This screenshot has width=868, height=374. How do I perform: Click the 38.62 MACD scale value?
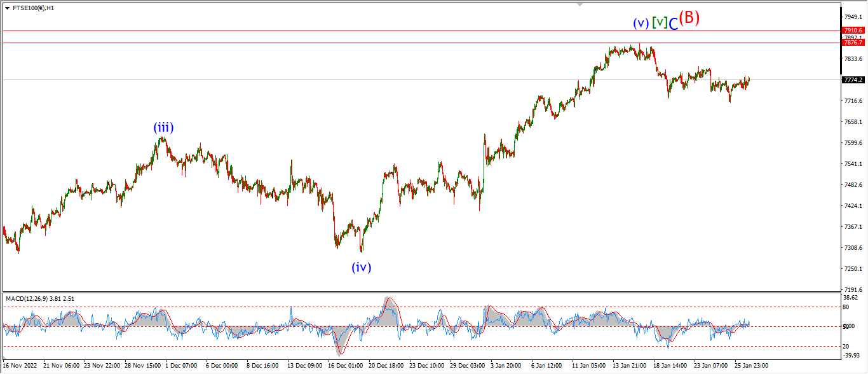tap(851, 298)
